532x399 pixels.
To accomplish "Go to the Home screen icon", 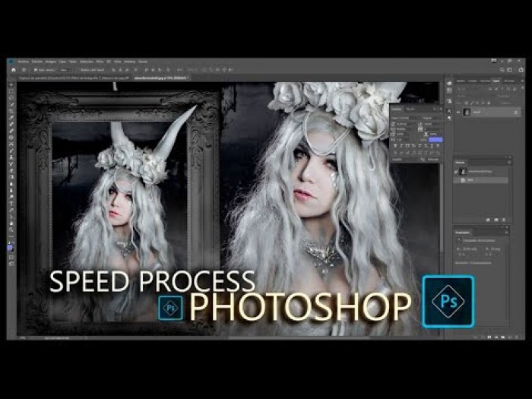I will pyautogui.click(x=14, y=70).
